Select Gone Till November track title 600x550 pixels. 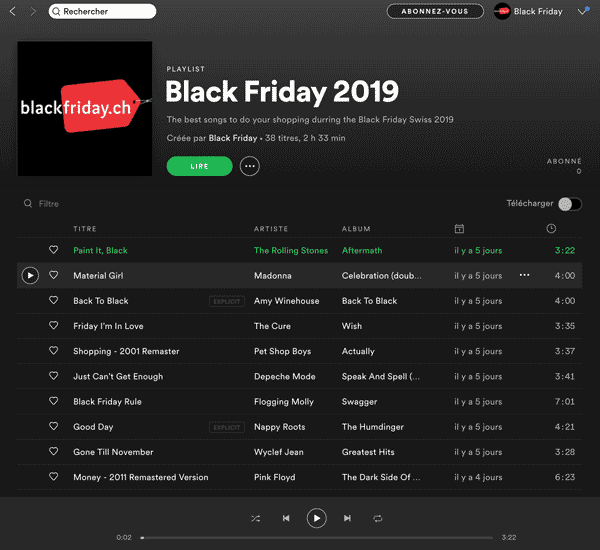tap(113, 452)
